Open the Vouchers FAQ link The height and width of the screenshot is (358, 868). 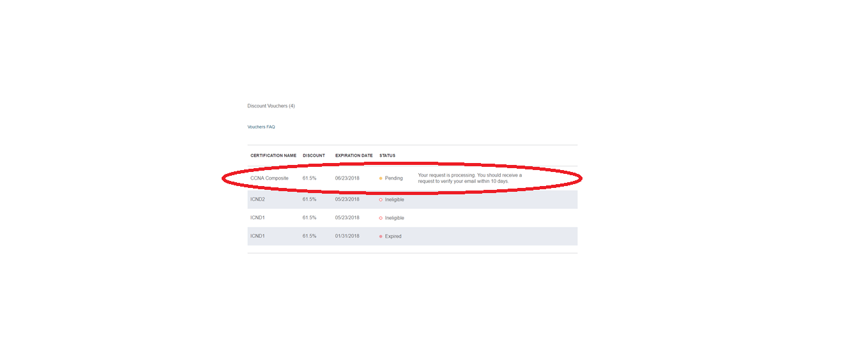[261, 127]
